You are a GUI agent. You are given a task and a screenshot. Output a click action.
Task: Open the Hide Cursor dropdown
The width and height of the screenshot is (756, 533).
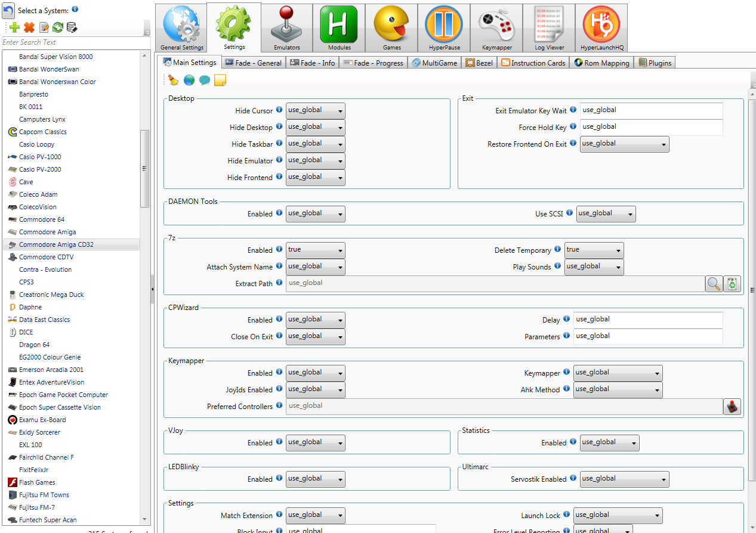(x=315, y=111)
